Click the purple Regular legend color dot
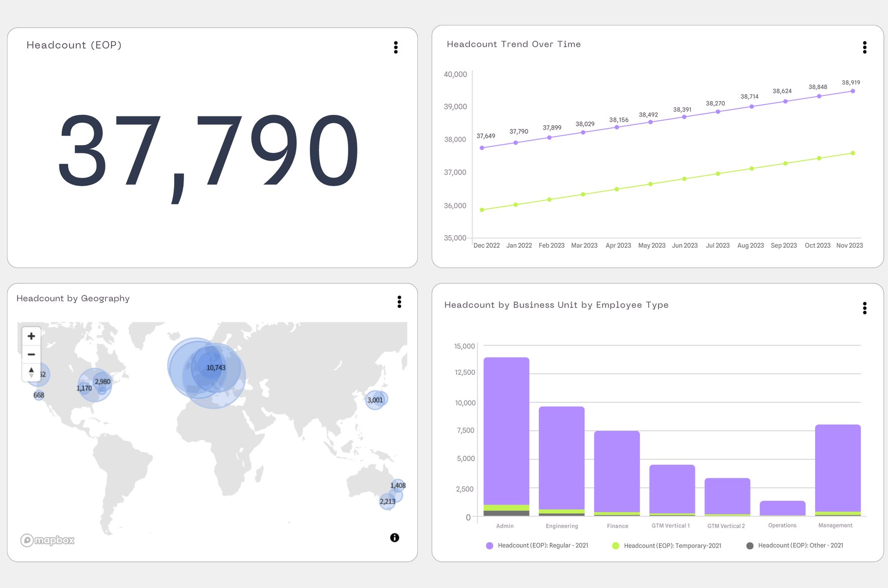Screen dimensions: 888x588 (489, 545)
